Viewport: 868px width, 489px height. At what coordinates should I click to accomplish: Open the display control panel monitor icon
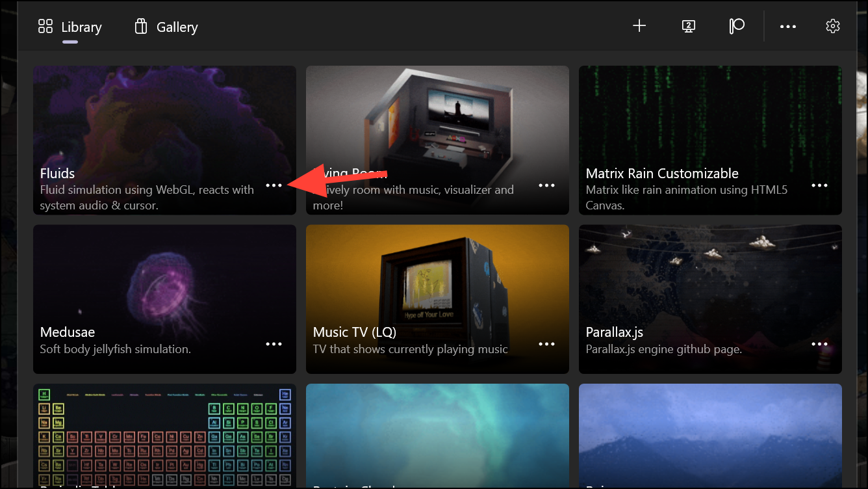point(689,26)
